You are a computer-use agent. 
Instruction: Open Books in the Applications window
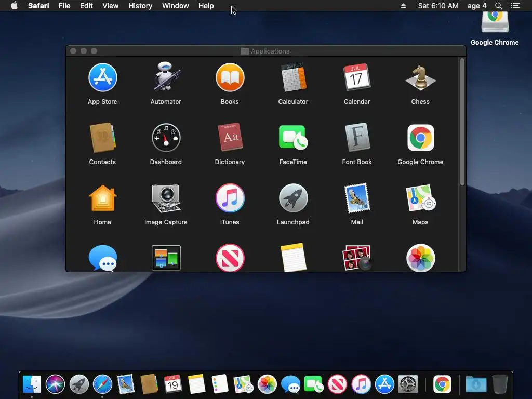(x=230, y=78)
